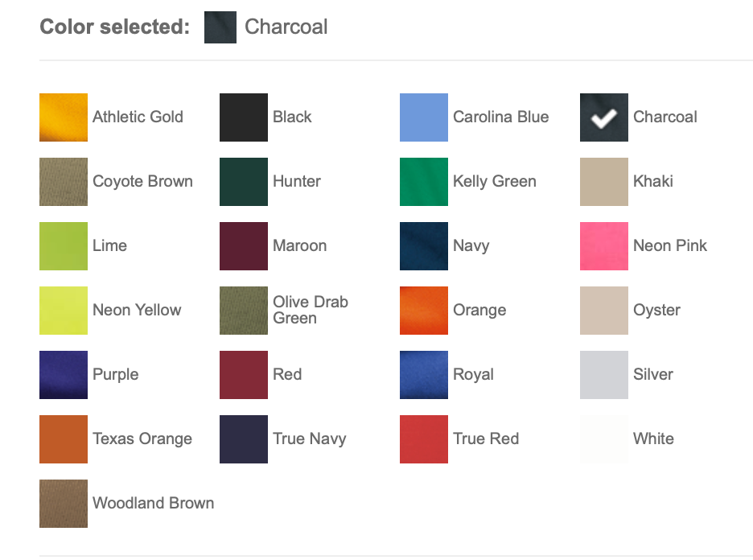Viewport: 753px width, 560px height.
Task: Choose the Purple color swatch
Action: 64,375
